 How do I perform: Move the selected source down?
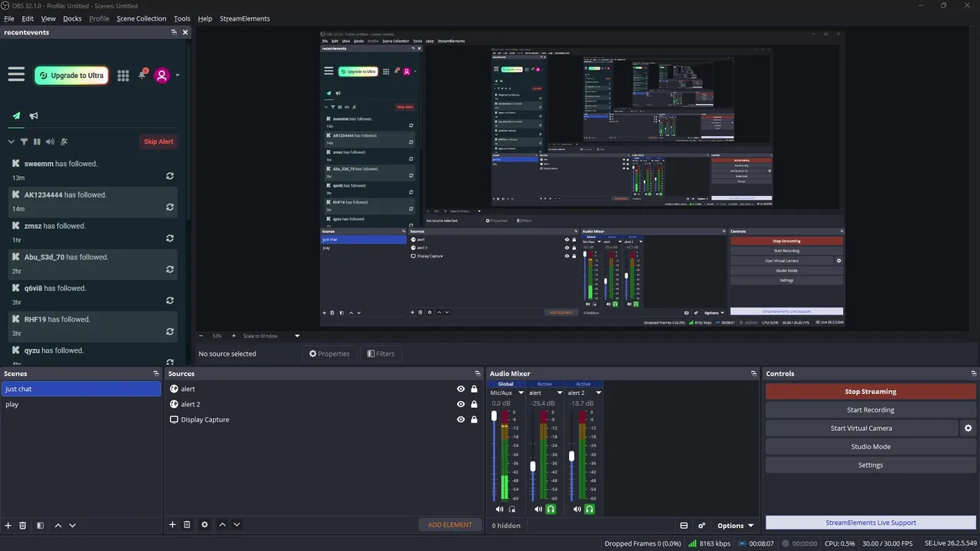click(237, 525)
